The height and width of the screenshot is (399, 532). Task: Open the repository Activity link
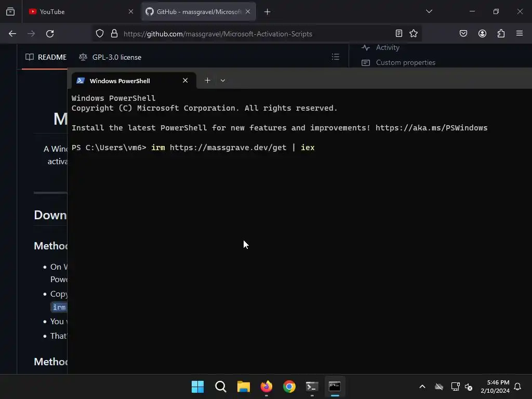click(380, 47)
